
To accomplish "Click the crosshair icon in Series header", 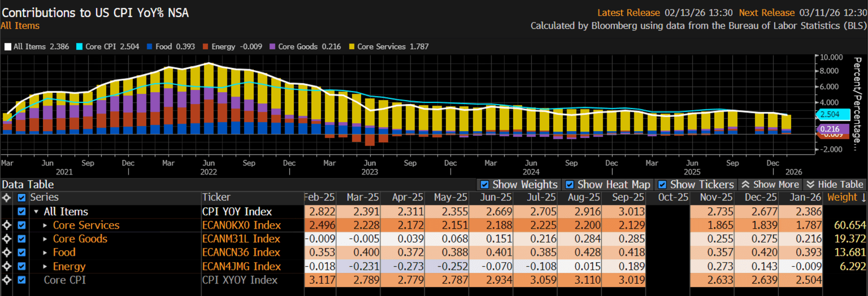I will (7, 198).
